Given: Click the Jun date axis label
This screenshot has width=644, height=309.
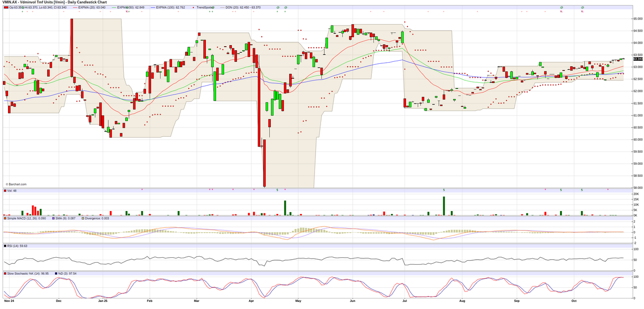Looking at the screenshot, I should point(352,301).
